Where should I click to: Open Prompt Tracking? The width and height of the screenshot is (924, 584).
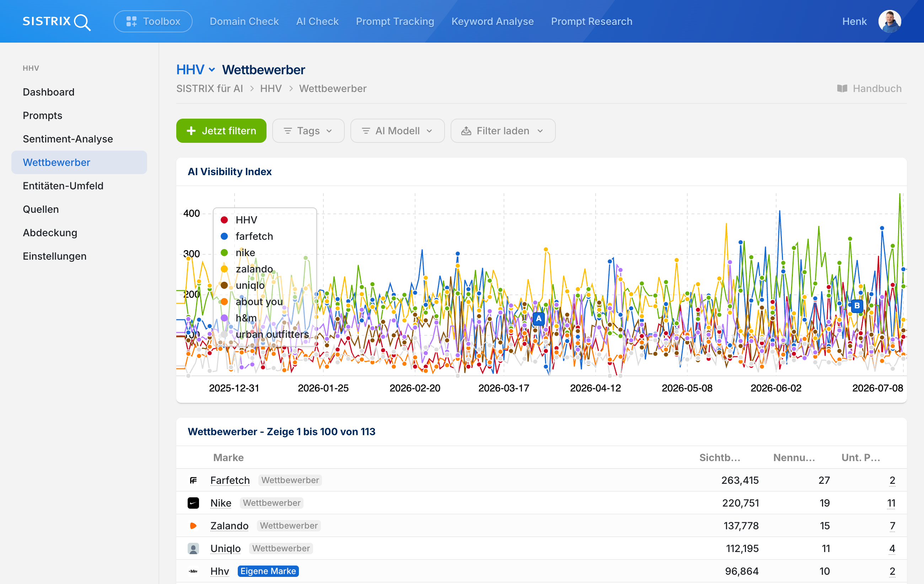click(395, 21)
